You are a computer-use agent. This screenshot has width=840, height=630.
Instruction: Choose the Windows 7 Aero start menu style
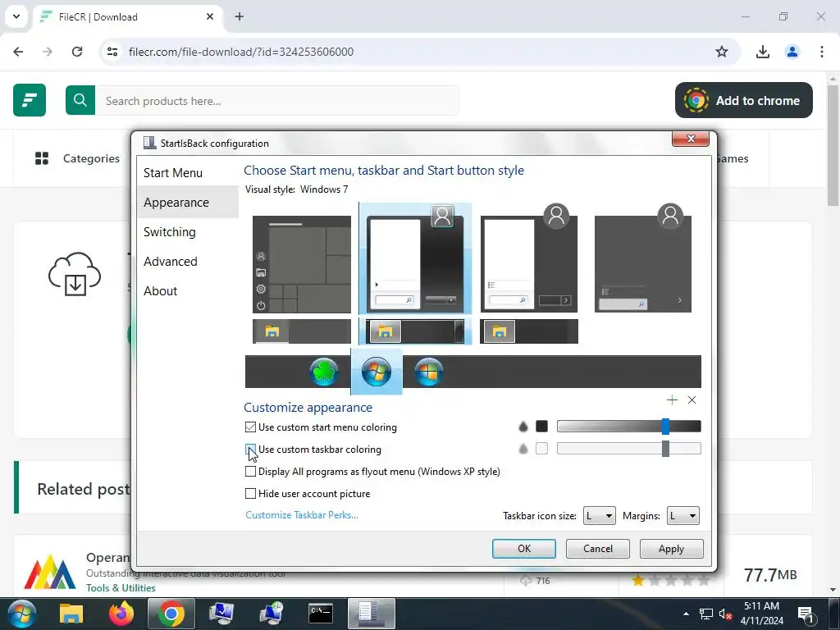[415, 258]
